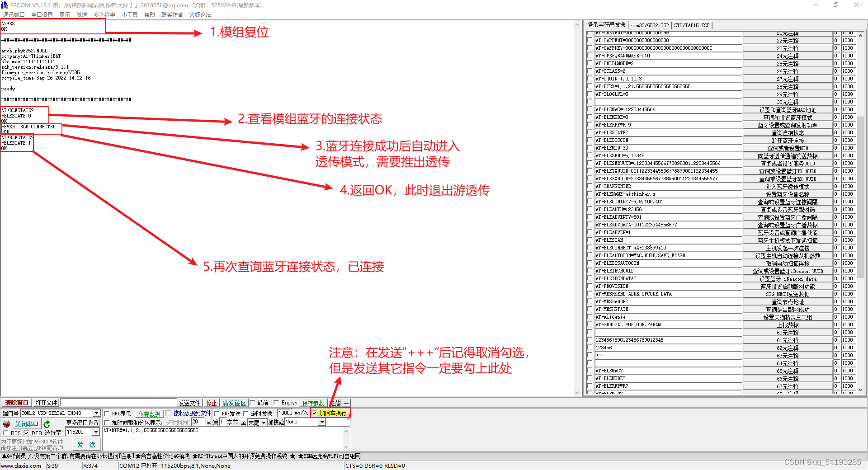Click the up arrow of multi-string list scrollbar
The height and width of the screenshot is (470, 868).
[860, 36]
